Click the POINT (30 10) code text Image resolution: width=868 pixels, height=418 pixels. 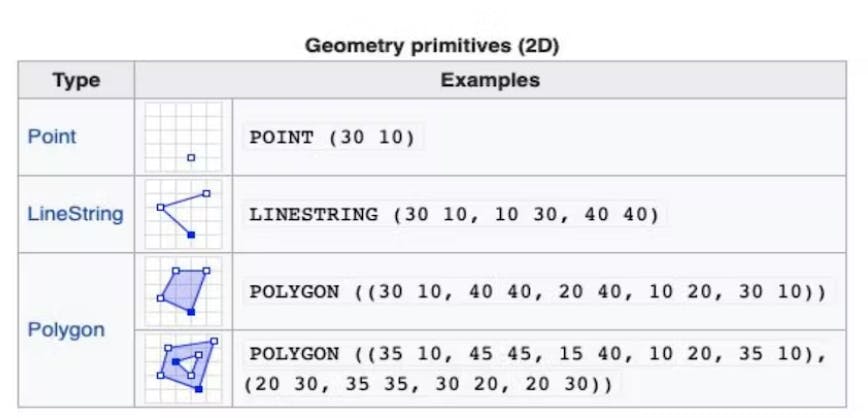pyautogui.click(x=331, y=137)
